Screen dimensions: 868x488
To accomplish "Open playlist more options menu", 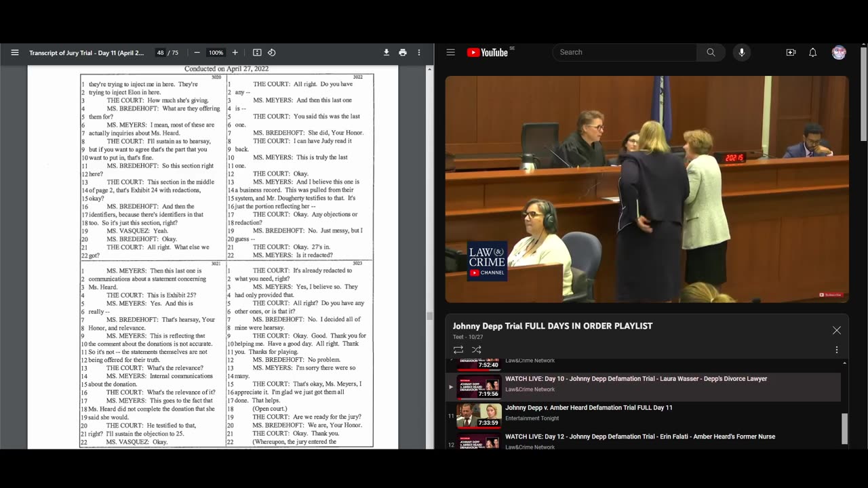I will [836, 350].
